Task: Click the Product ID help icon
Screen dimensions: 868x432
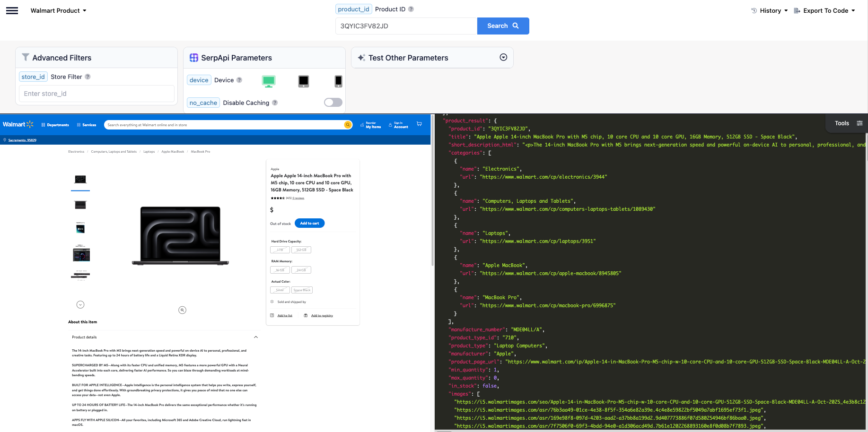Action: coord(411,9)
